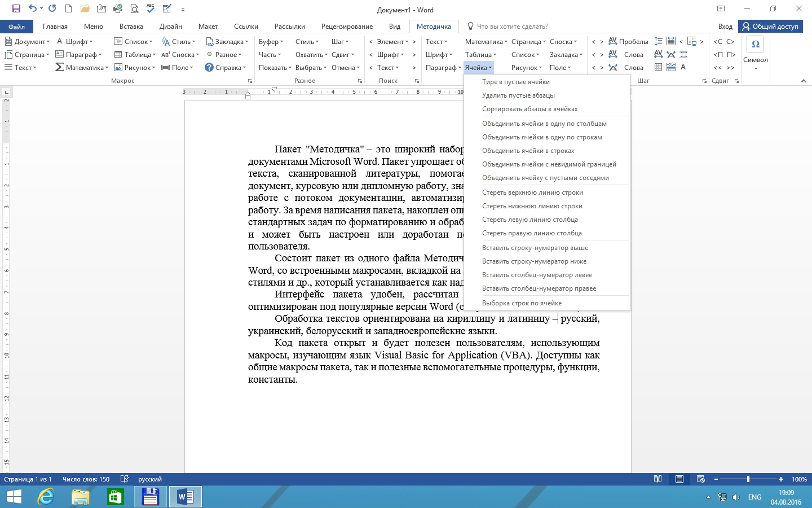Open the Охватить dropdown
This screenshot has width=812, height=508.
pos(311,54)
